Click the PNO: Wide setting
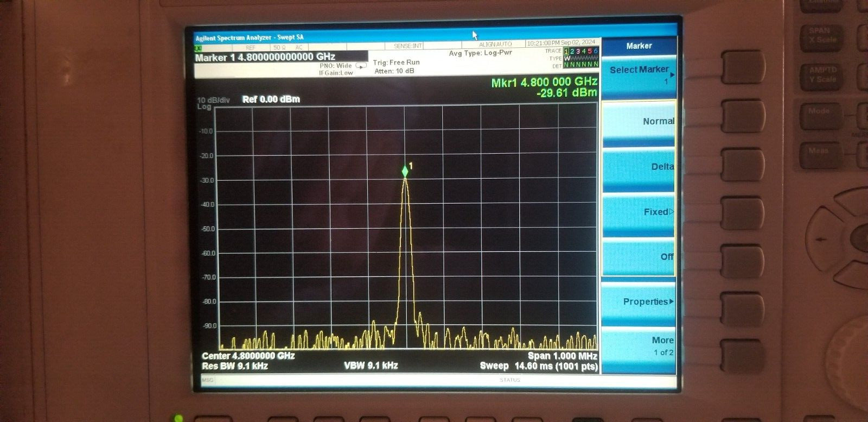 [x=335, y=66]
